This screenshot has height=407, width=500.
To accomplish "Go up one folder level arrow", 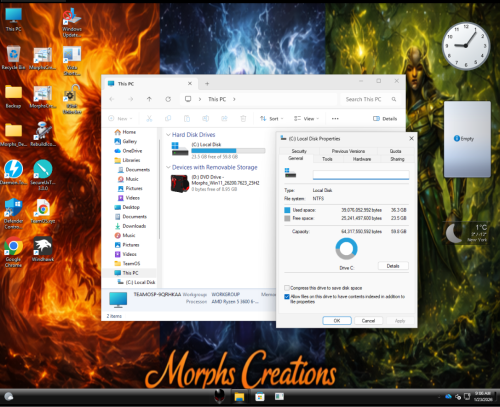I will (x=149, y=99).
